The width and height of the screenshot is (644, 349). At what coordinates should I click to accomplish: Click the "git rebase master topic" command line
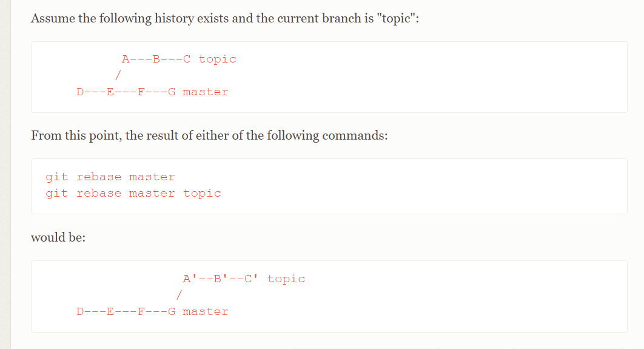click(x=133, y=194)
